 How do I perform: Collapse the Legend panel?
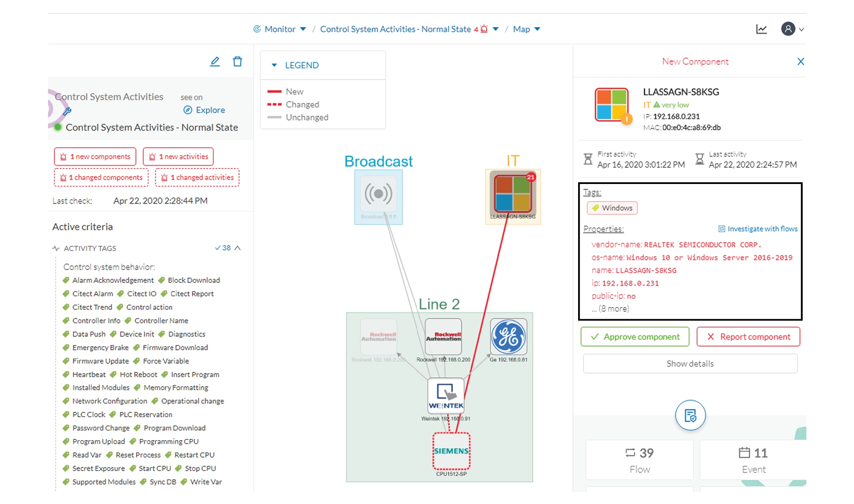[274, 65]
